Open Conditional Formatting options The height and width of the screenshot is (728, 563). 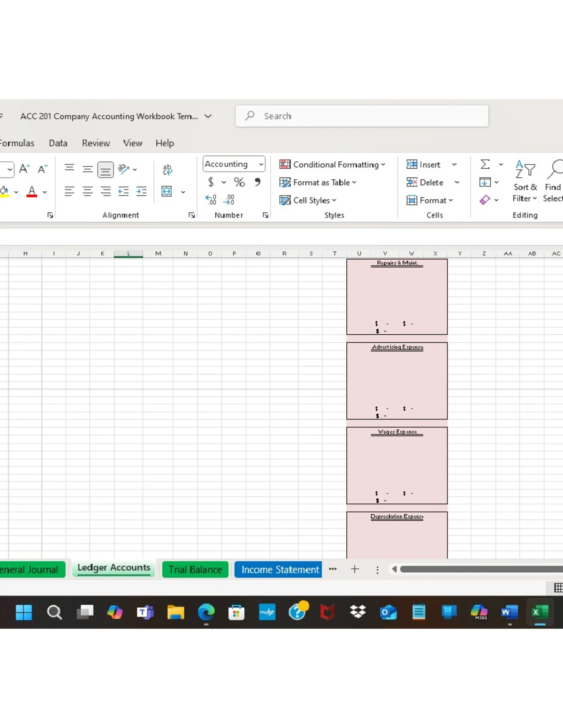[x=333, y=165]
